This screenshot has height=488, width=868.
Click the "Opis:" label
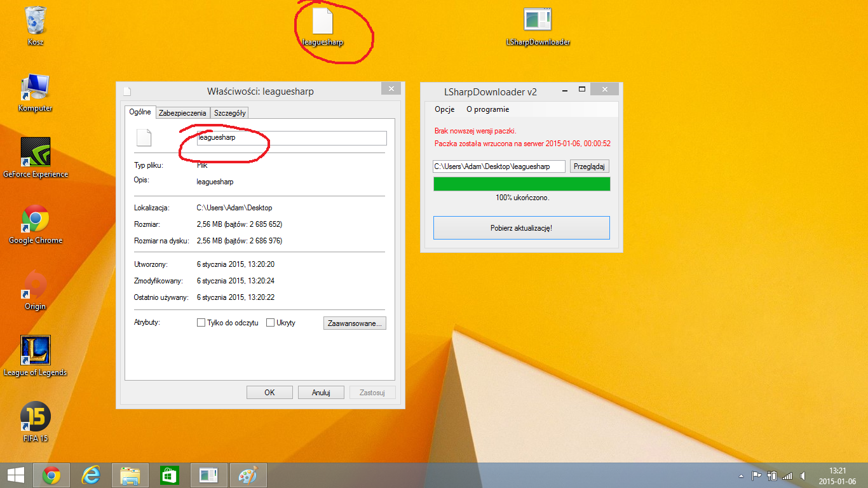click(142, 180)
